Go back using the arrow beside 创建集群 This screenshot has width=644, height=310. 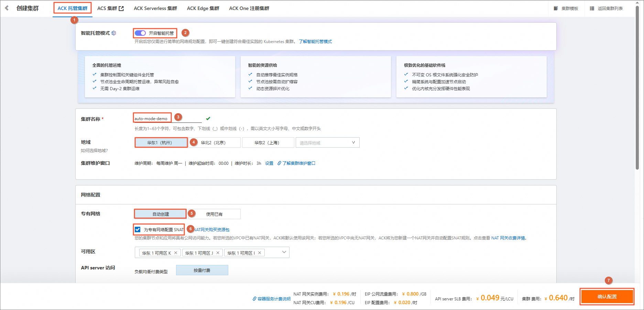point(7,8)
